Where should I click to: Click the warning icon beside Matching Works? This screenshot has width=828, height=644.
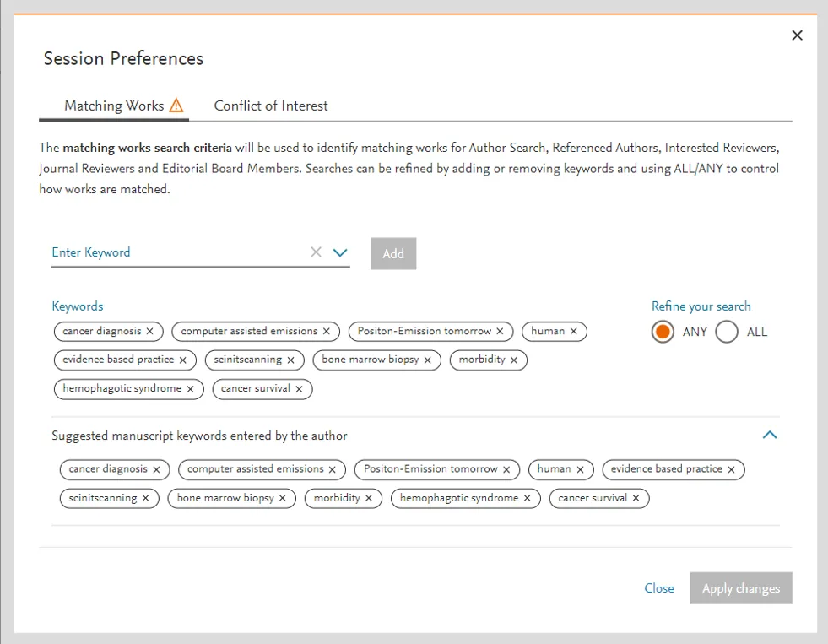176,106
